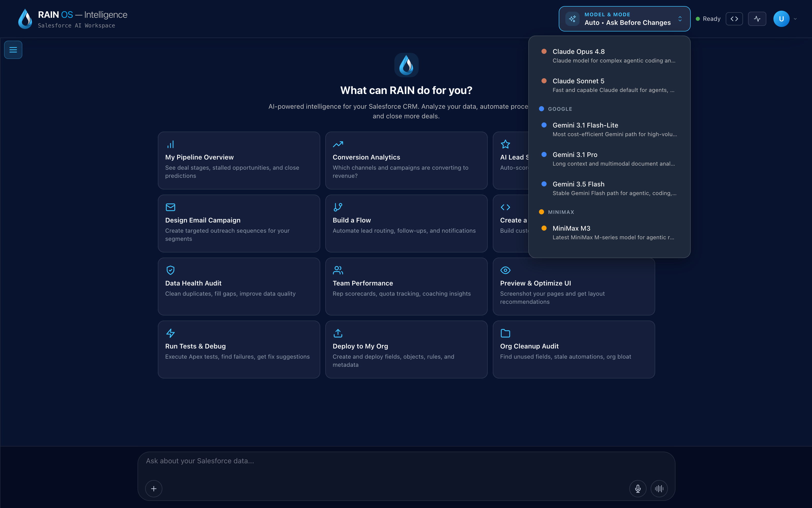The height and width of the screenshot is (508, 812).
Task: Click the center RAIN droplet logo tile
Action: point(406,65)
